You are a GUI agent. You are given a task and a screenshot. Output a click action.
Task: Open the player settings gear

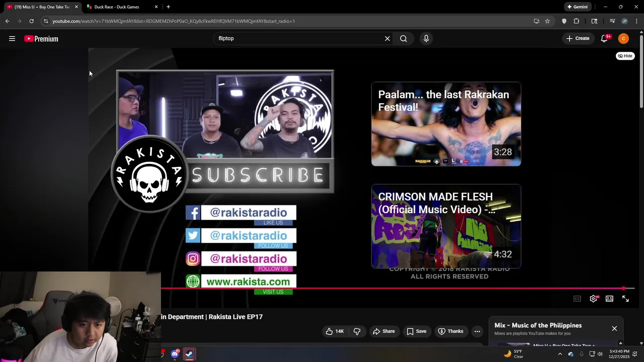click(593, 299)
